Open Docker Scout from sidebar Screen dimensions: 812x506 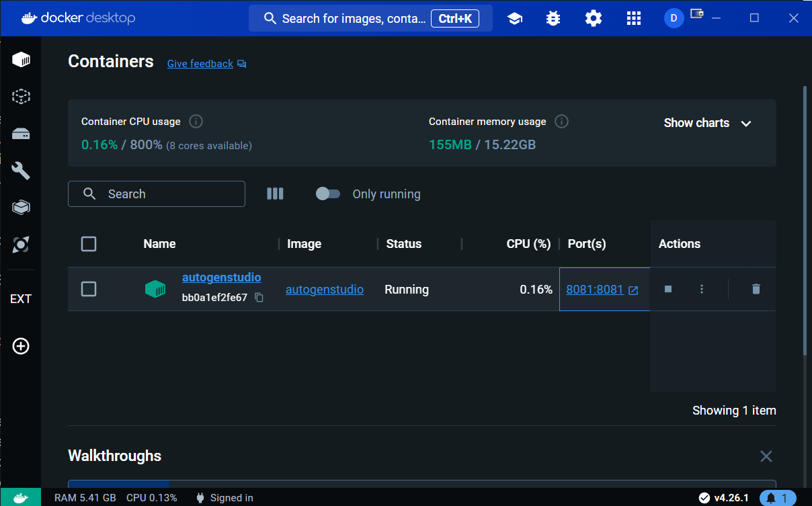(21, 245)
